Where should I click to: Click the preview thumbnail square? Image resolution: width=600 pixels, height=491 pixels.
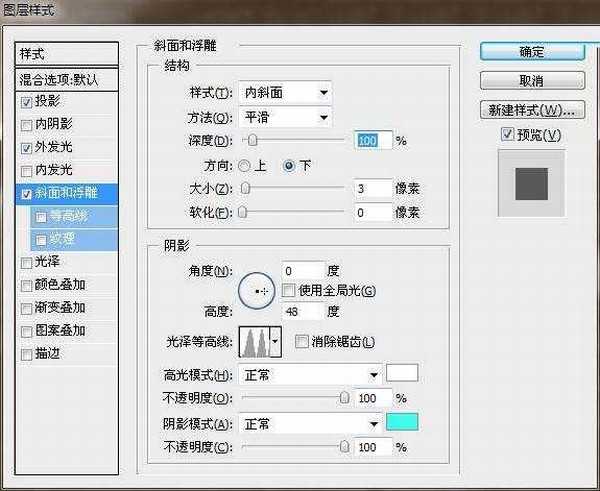531,187
